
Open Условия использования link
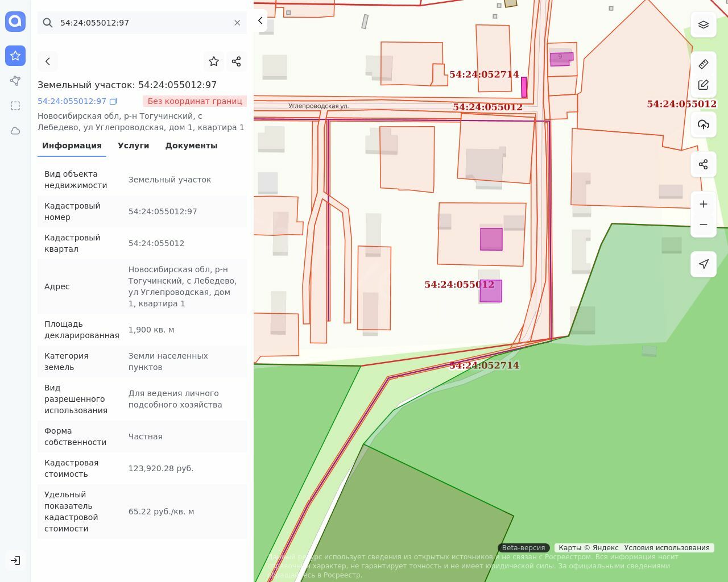click(667, 548)
